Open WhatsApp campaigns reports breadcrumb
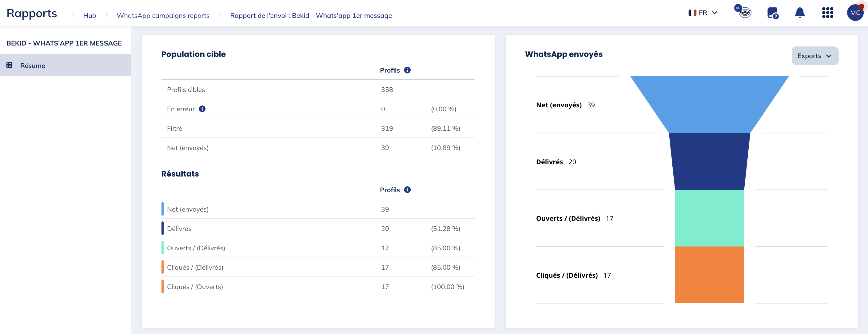868x334 pixels. tap(163, 15)
